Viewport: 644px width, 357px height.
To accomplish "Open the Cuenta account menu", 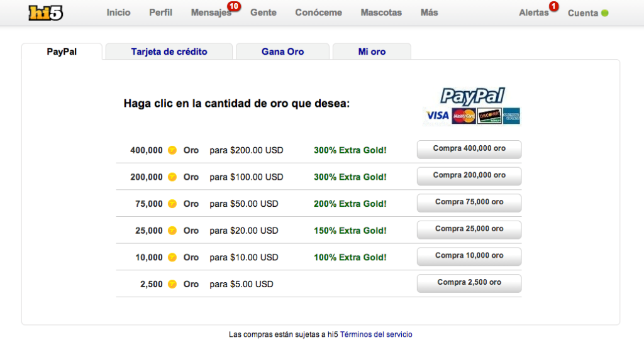I will click(583, 13).
